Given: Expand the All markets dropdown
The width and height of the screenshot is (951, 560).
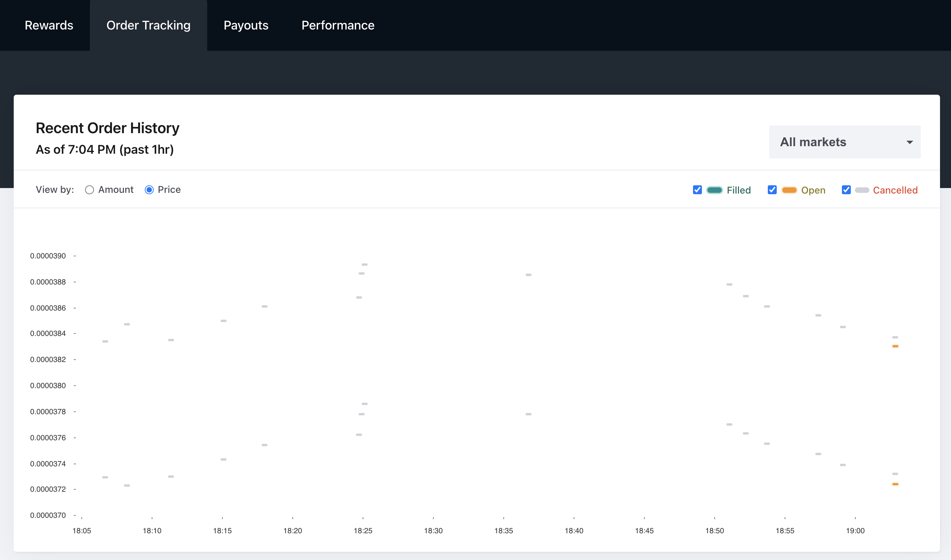Looking at the screenshot, I should click(844, 142).
